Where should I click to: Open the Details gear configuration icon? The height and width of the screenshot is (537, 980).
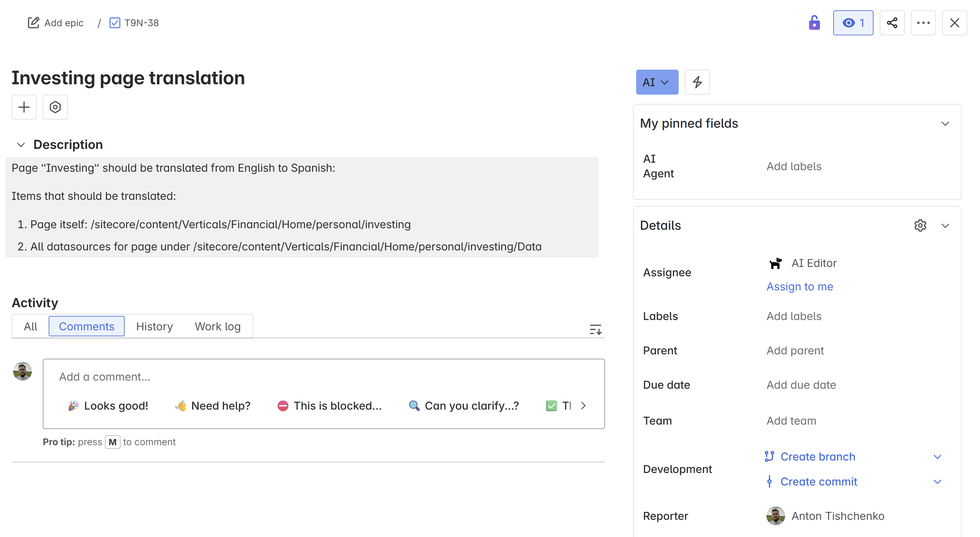tap(920, 225)
